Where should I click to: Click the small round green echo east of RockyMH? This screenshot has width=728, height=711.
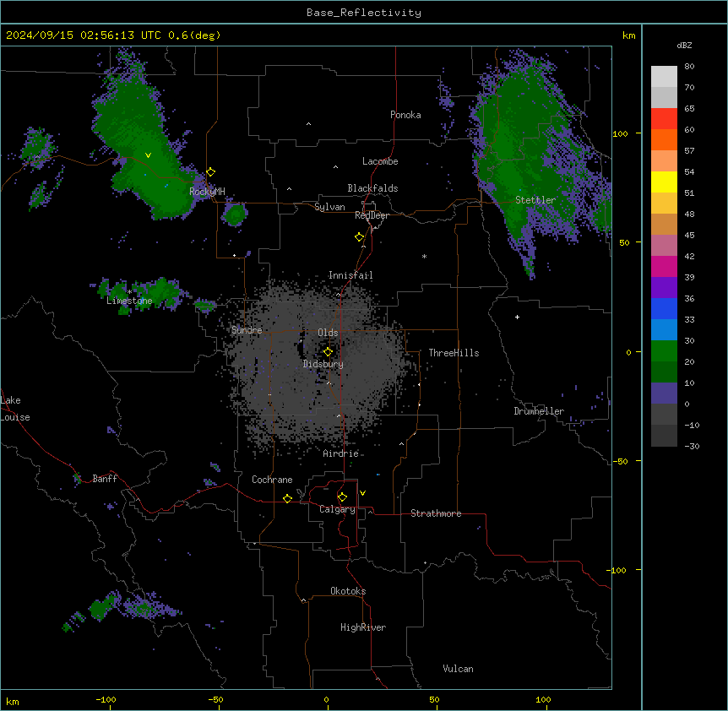[235, 214]
